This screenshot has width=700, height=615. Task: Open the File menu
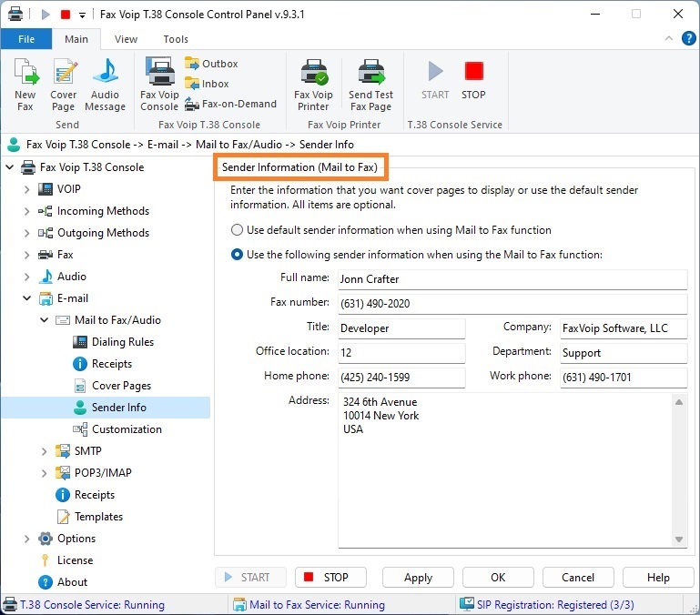26,39
